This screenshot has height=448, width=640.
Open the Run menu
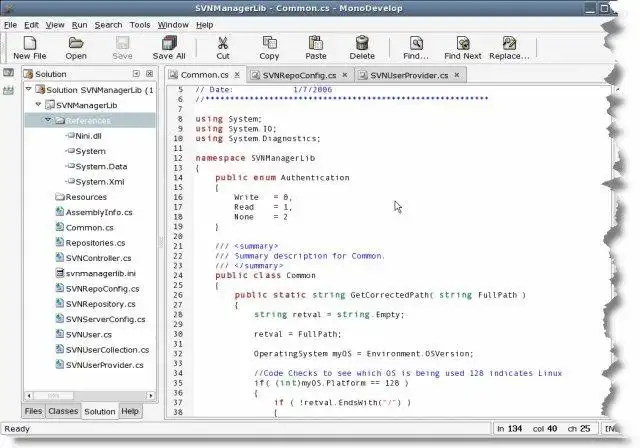(80, 25)
